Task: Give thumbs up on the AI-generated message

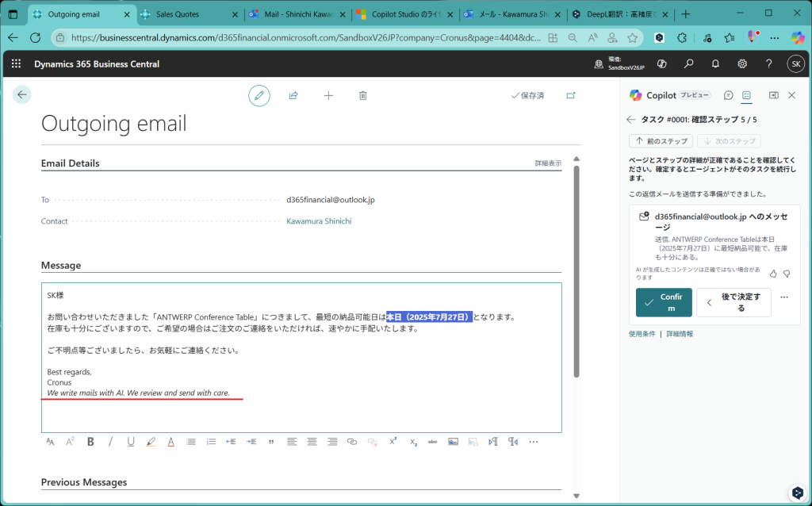Action: (773, 274)
